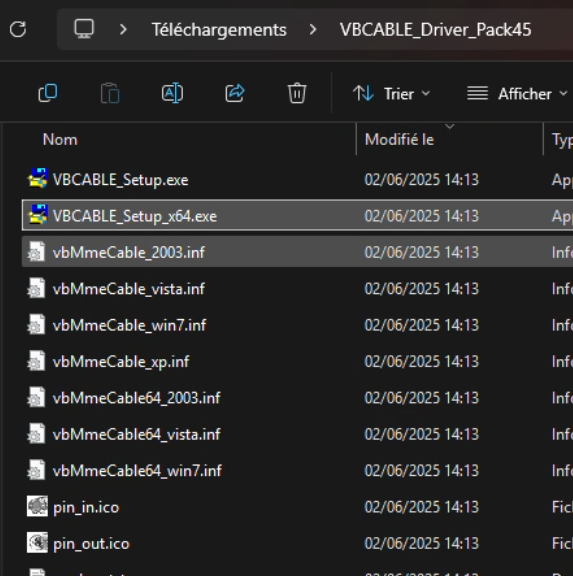The height and width of the screenshot is (576, 573).
Task: Select the VBCABLE_Setup_x64.exe file name
Action: coord(135,216)
